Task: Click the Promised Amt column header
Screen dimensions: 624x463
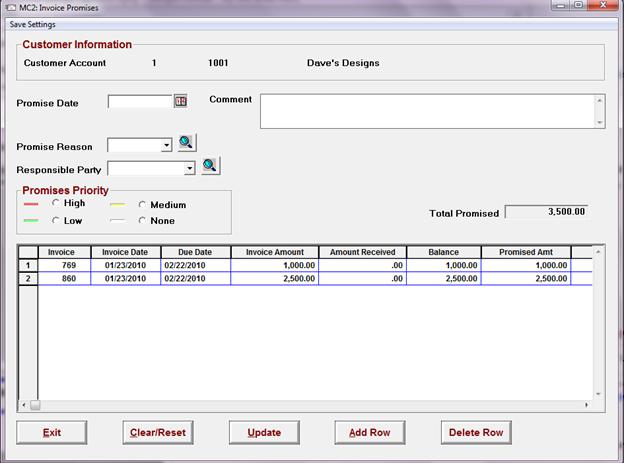Action: 526,252
